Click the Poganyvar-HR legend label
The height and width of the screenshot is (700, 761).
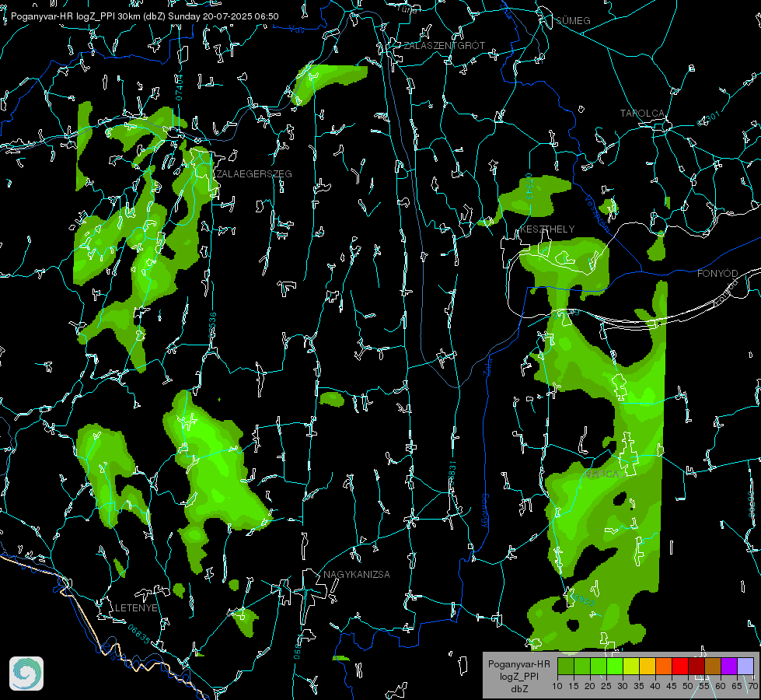pos(518,664)
